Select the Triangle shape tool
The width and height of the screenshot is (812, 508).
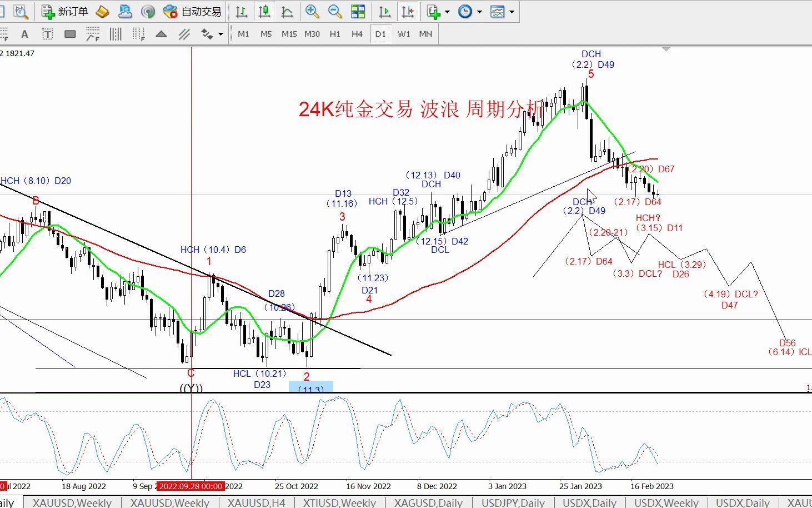pos(161,34)
